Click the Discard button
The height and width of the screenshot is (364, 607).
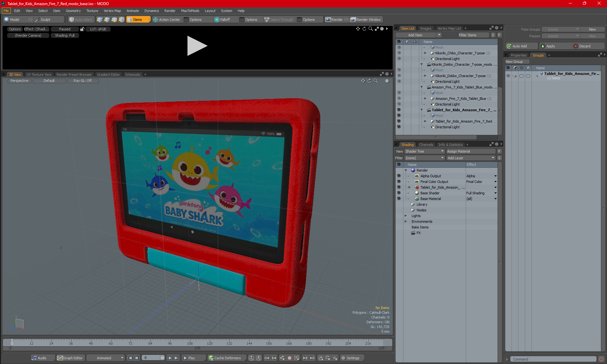click(589, 46)
